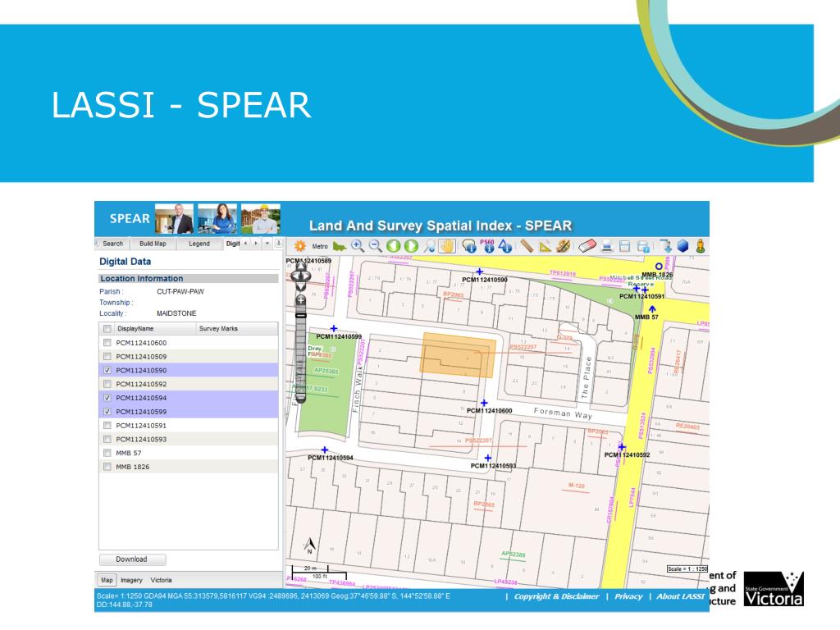Click the green Victoria state extent icon

pos(339,246)
